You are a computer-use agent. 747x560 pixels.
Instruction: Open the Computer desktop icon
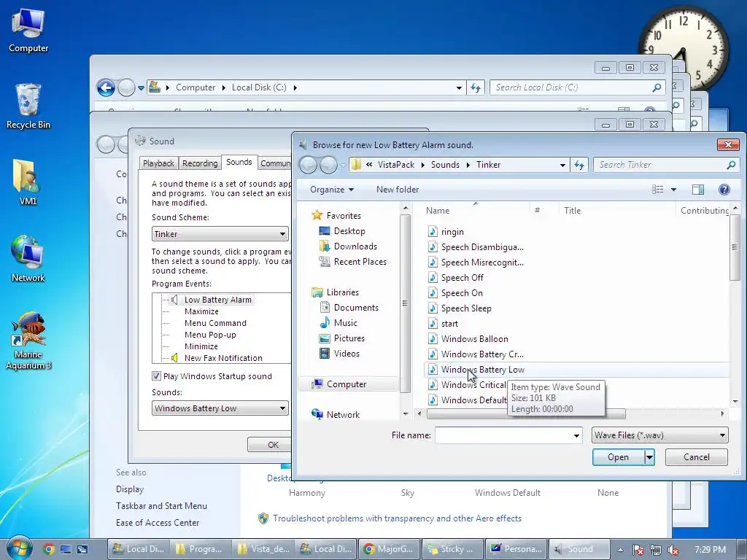tap(28, 31)
